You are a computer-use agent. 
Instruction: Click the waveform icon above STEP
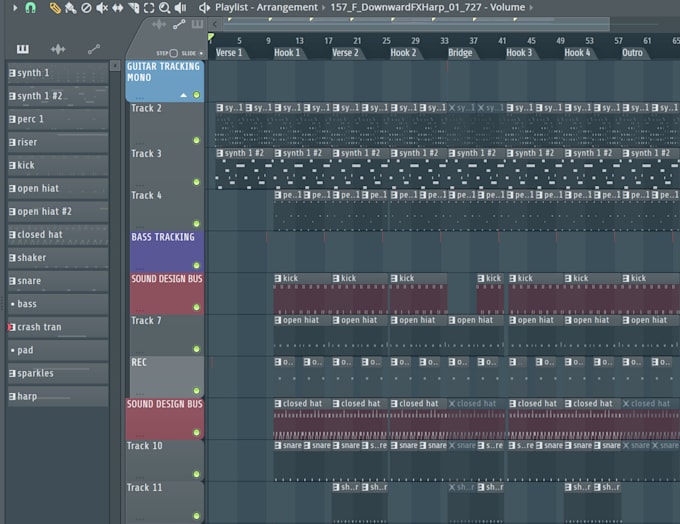[159, 25]
